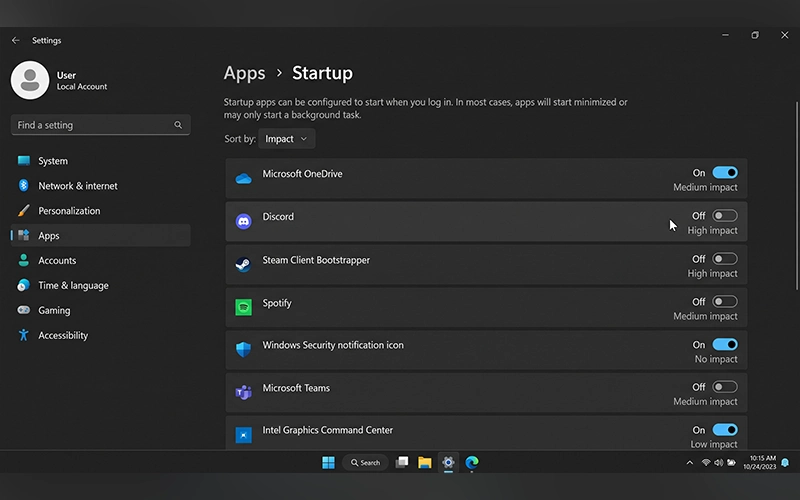Click the search magnifier in Find a setting
This screenshot has width=800, height=500.
pos(178,125)
